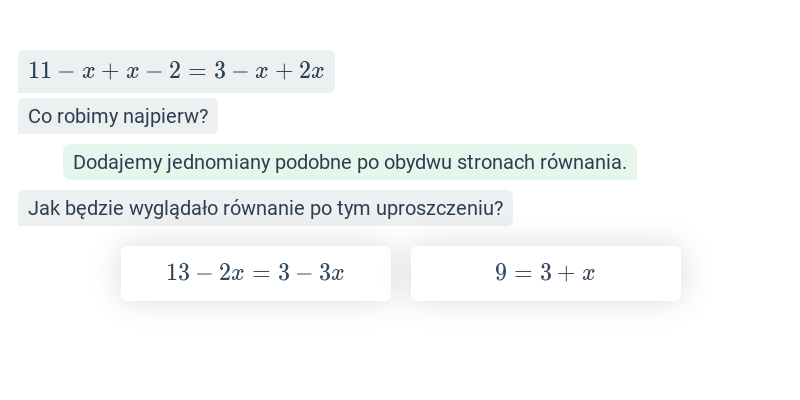Select the green 'Dodajemy jednomiany podobne' reply bubble
The height and width of the screenshot is (400, 800).
click(349, 162)
